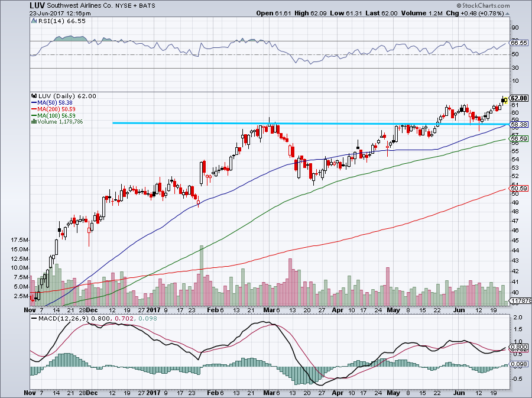The height and width of the screenshot is (398, 532).
Task: Click the up arrow next to Chg +0.48
Action: (507, 14)
